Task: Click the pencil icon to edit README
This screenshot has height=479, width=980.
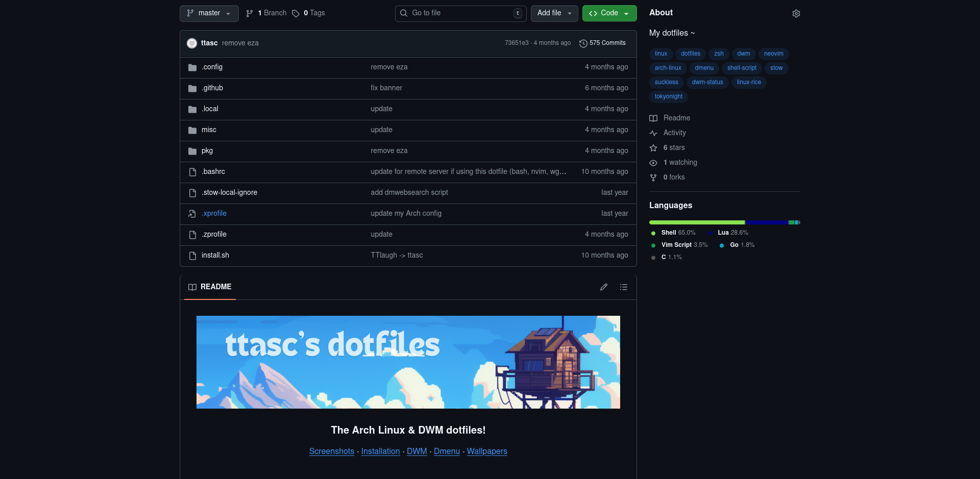Action: coord(604,287)
